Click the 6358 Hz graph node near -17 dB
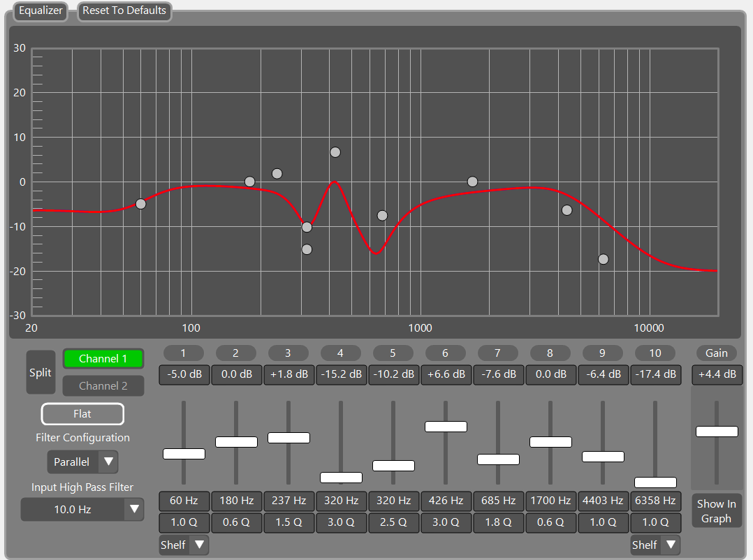 pyautogui.click(x=604, y=259)
